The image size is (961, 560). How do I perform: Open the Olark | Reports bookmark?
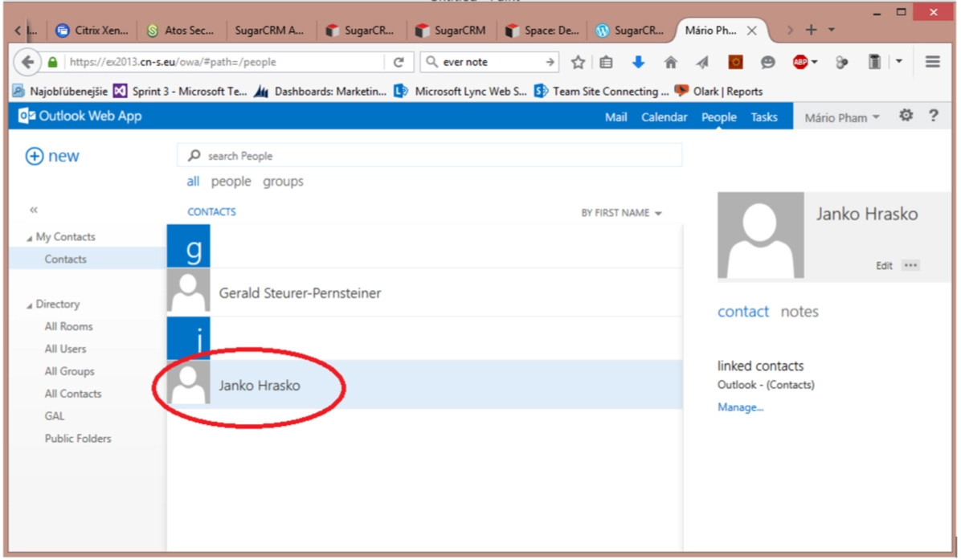719,92
